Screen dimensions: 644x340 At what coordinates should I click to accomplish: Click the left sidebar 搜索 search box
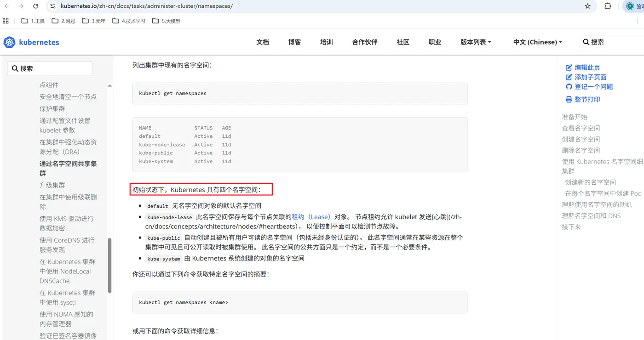pos(50,68)
